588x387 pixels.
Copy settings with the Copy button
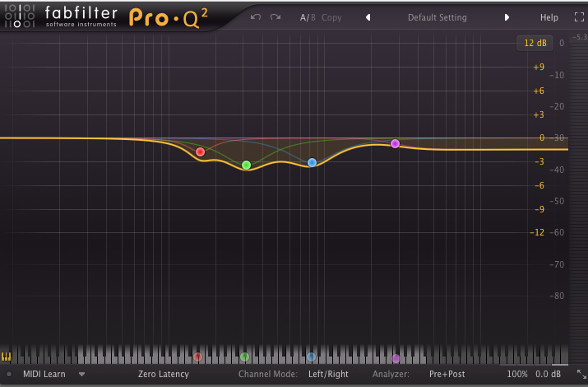coord(331,17)
